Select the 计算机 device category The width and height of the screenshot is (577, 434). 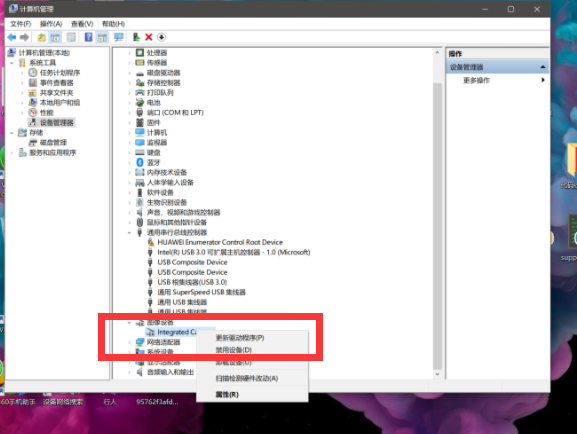[x=157, y=133]
